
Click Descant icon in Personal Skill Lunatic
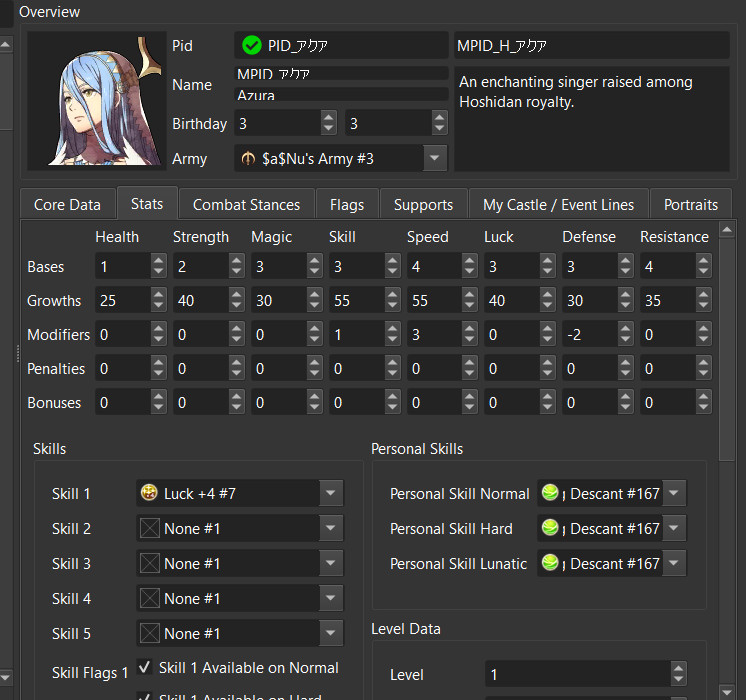tap(550, 562)
